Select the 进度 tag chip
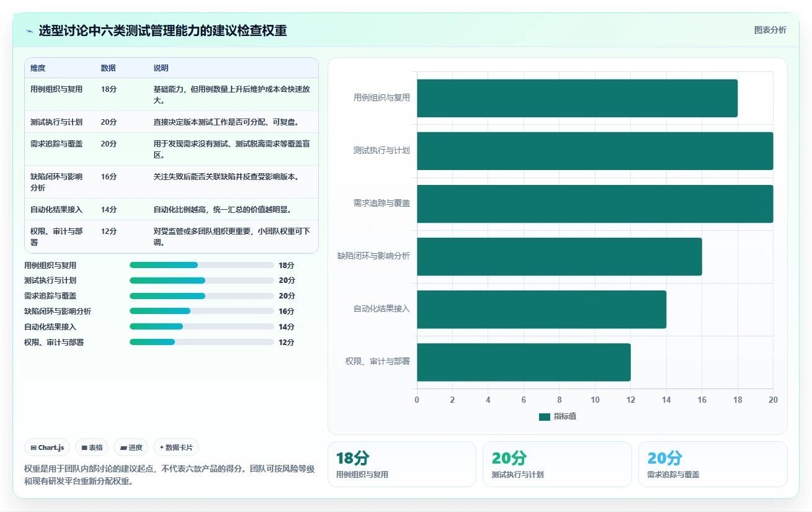Viewport: 812px width, 512px height. coord(131,447)
